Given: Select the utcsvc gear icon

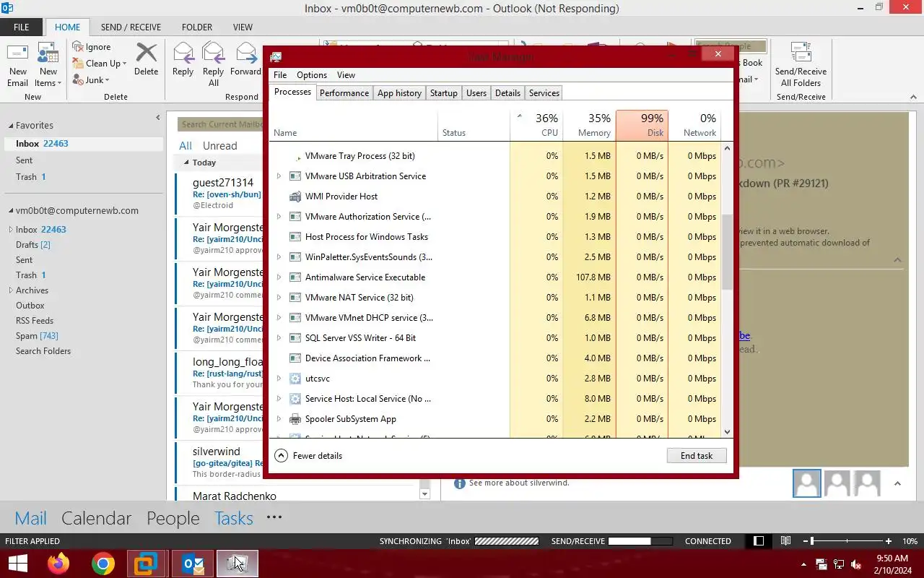Looking at the screenshot, I should (x=295, y=379).
